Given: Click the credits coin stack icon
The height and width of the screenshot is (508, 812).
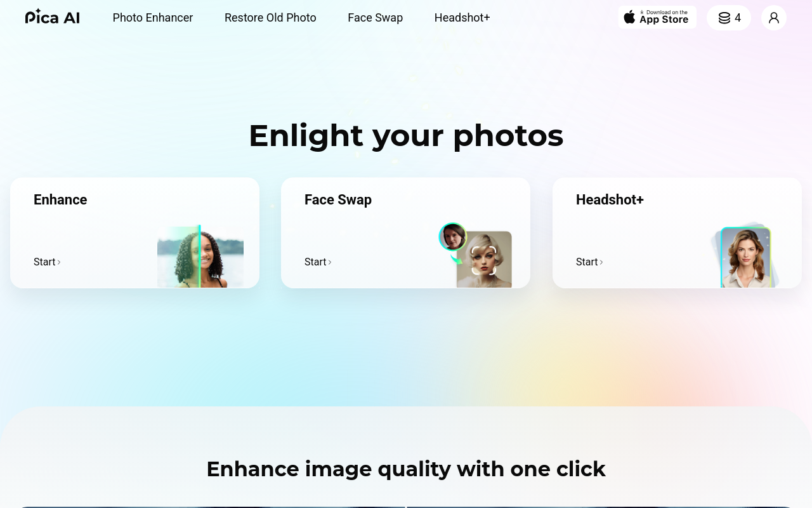Looking at the screenshot, I should tap(724, 18).
